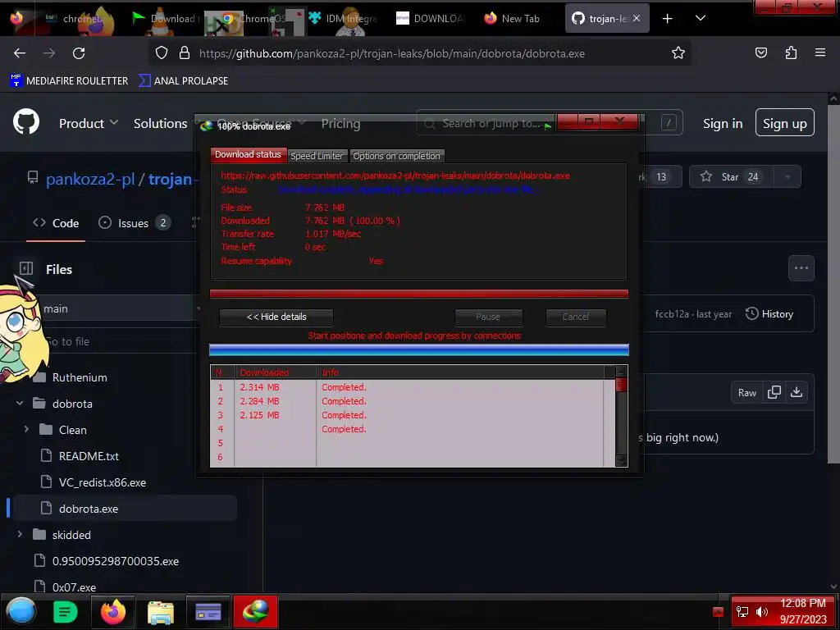Select 0.950095298700035.exe in the file tree
This screenshot has width=840, height=630.
point(116,561)
